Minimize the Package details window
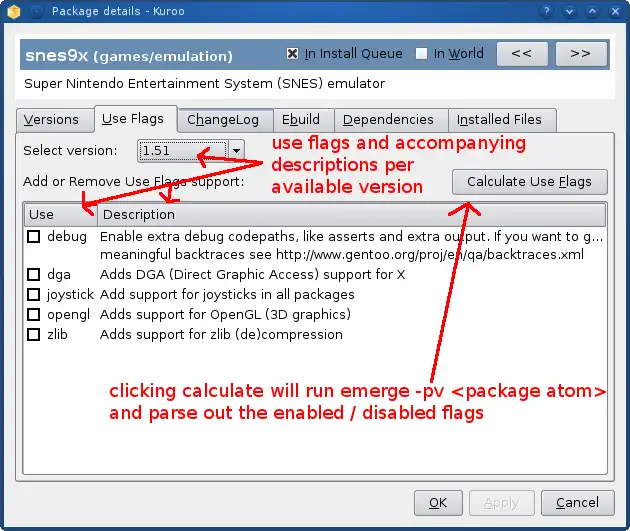The height and width of the screenshot is (531, 630). 569,11
